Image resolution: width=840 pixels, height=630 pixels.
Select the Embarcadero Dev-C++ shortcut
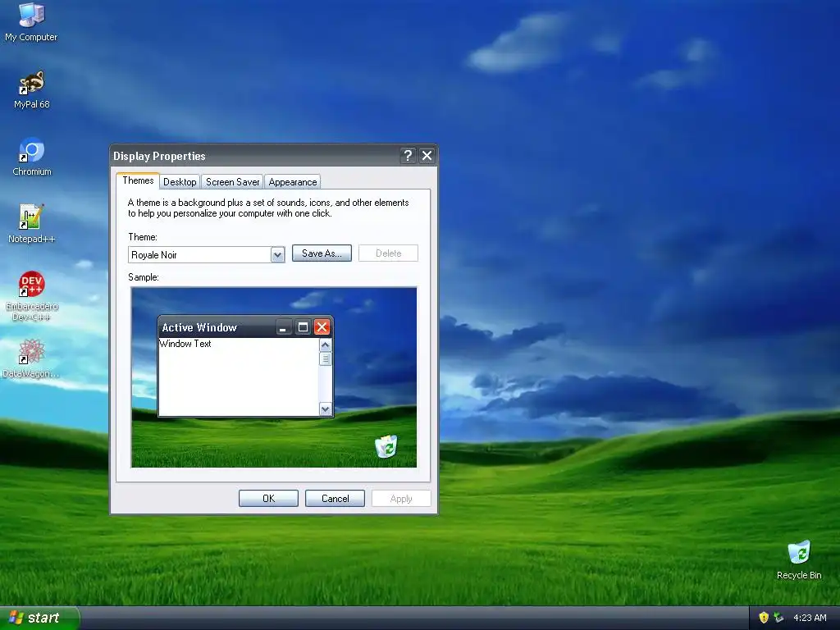[x=32, y=295]
